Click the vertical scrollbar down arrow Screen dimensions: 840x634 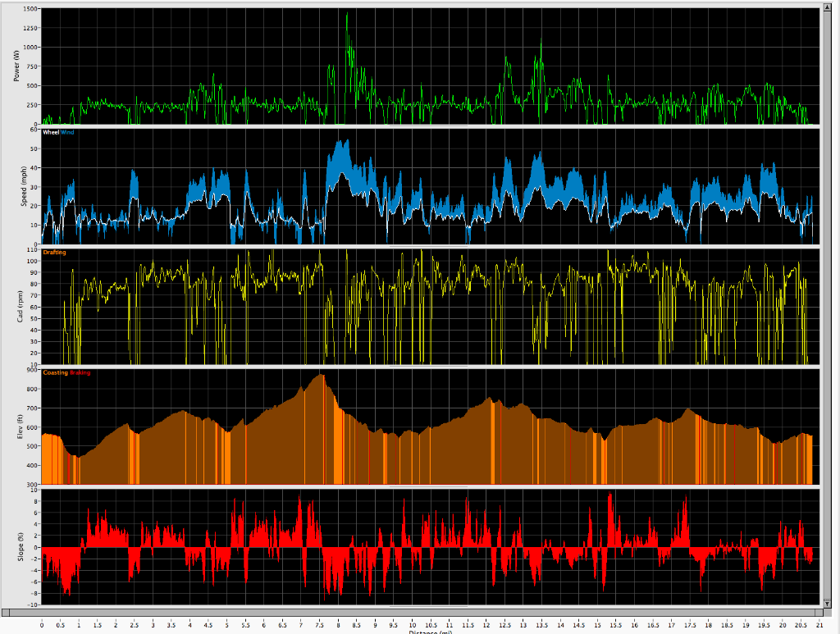828,603
